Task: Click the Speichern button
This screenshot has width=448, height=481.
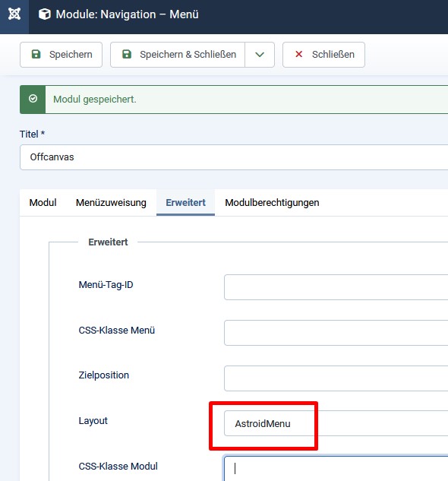Action: [x=61, y=55]
